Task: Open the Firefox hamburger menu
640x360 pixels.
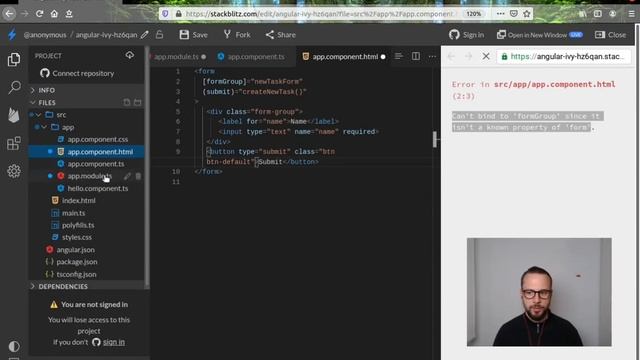Action: coord(631,13)
